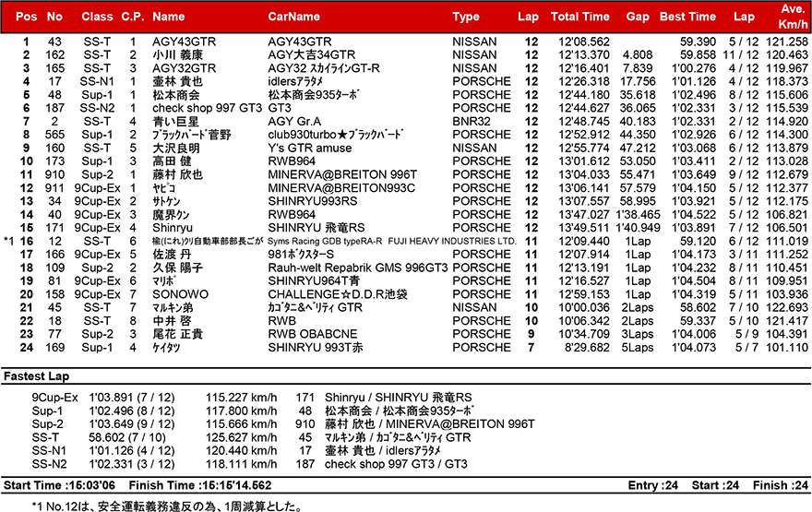This screenshot has width=812, height=512.
Task: Click car name 'SHINRYU993RS'
Action: (x=313, y=201)
